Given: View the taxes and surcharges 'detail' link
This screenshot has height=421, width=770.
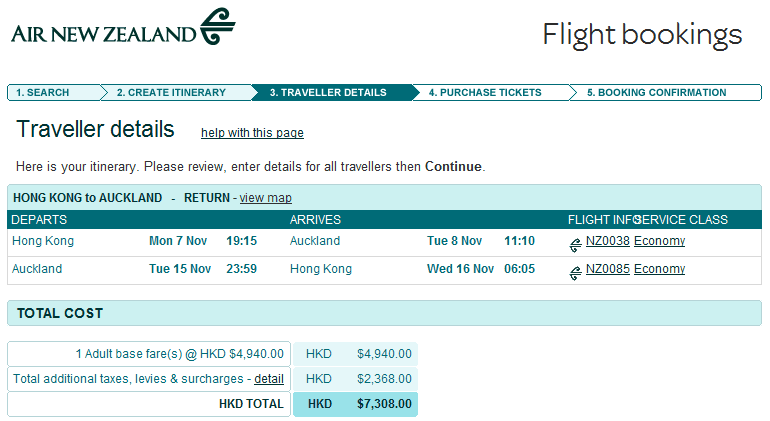Looking at the screenshot, I should point(269,379).
